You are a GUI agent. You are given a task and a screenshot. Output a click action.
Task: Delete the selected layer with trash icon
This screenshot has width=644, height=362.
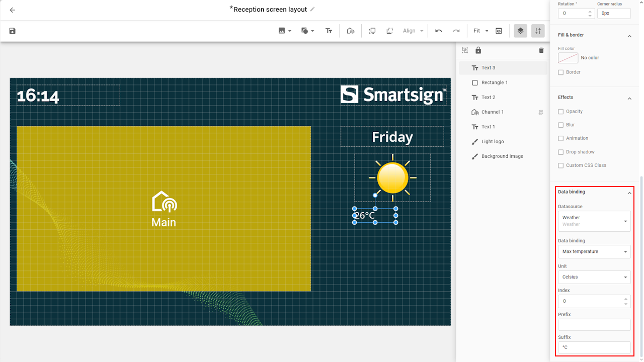[541, 50]
